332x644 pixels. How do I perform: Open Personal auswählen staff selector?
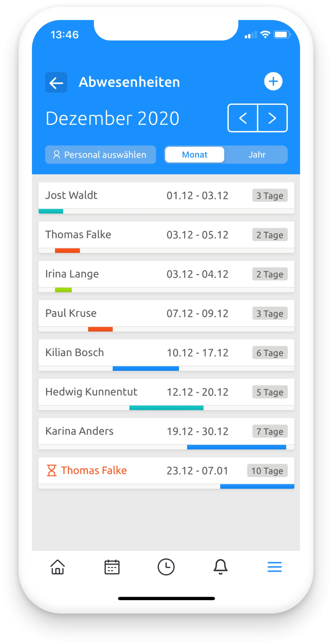(100, 155)
